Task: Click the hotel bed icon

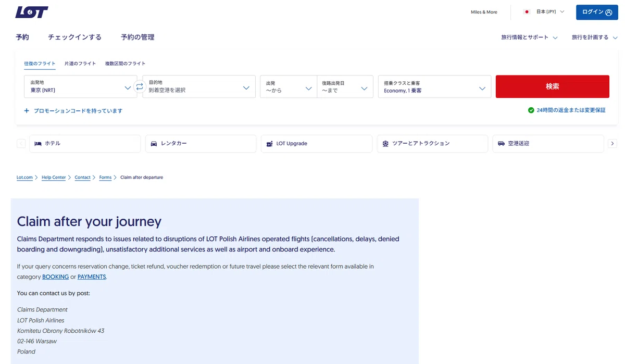Action: (38, 144)
